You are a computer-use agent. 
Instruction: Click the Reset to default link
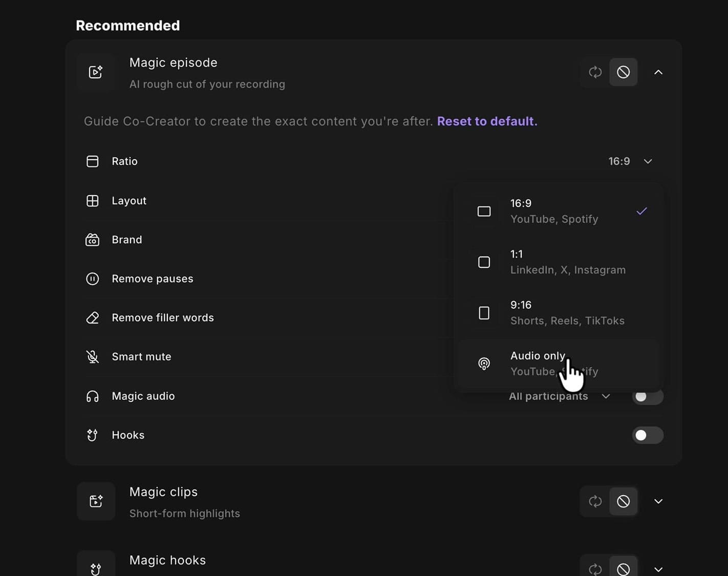pyautogui.click(x=487, y=121)
